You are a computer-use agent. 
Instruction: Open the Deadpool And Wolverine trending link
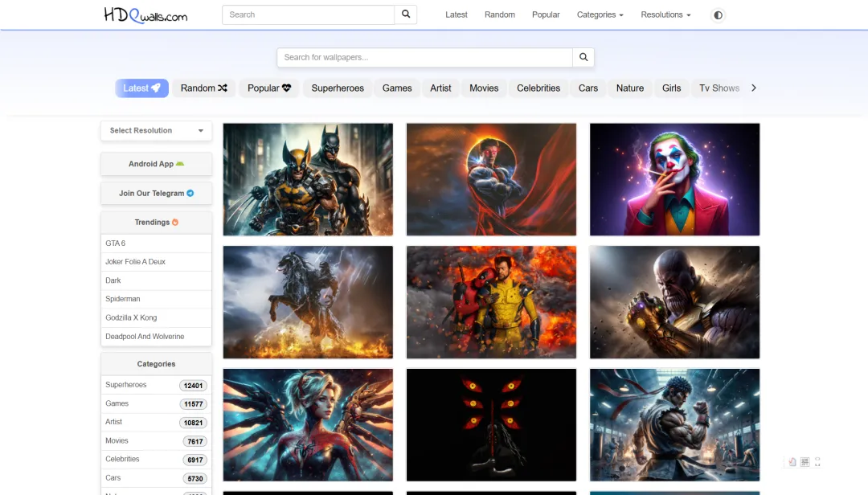coord(156,337)
